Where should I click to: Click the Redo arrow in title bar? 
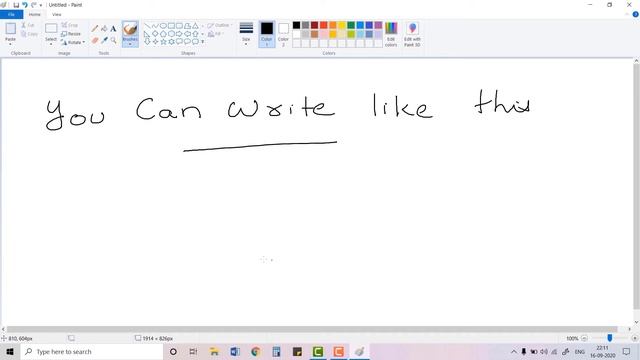33,5
